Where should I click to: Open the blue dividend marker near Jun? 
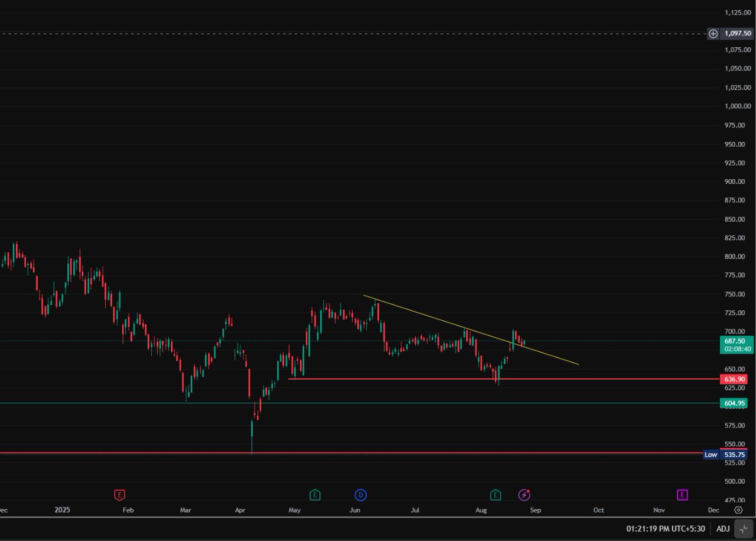pyautogui.click(x=361, y=495)
